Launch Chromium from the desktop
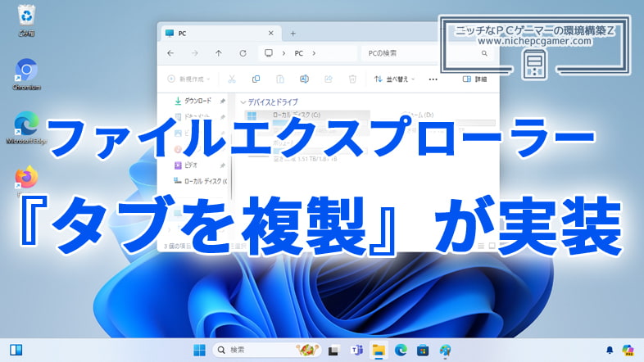 coord(26,75)
